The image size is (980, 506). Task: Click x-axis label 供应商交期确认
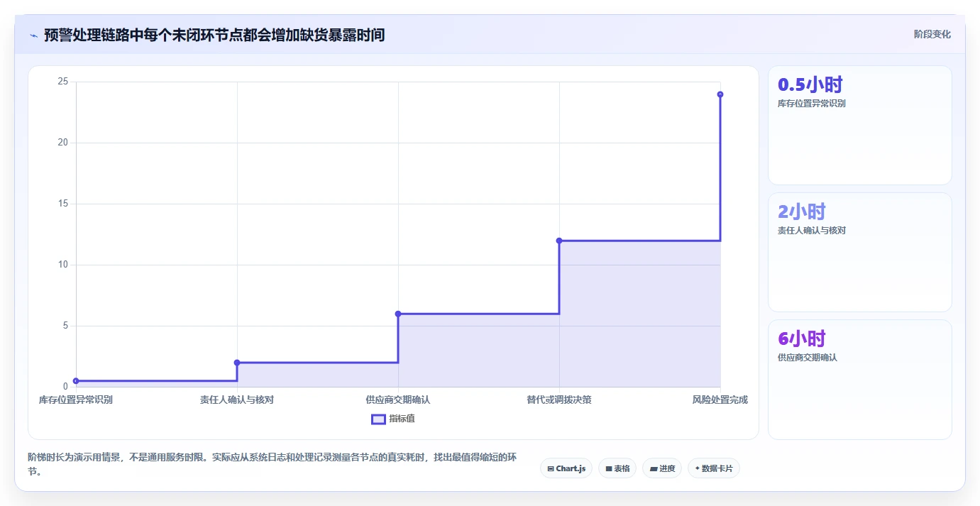tap(398, 400)
